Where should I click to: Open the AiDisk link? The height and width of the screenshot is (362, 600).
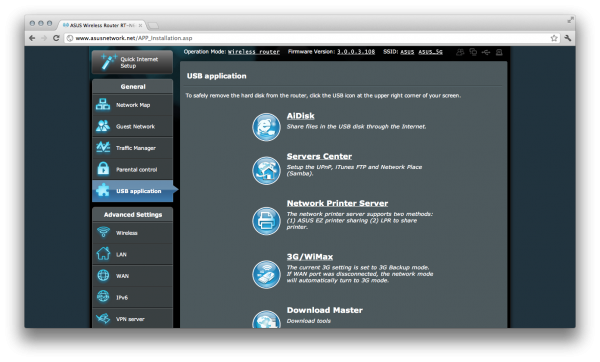(300, 116)
